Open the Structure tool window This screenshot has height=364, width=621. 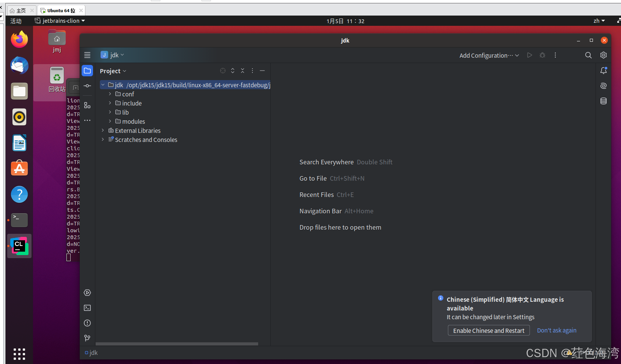[x=87, y=105]
